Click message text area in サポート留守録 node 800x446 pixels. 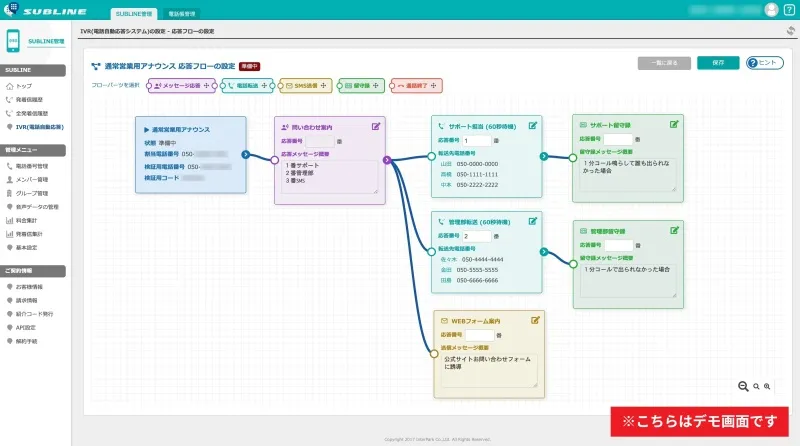(x=628, y=175)
